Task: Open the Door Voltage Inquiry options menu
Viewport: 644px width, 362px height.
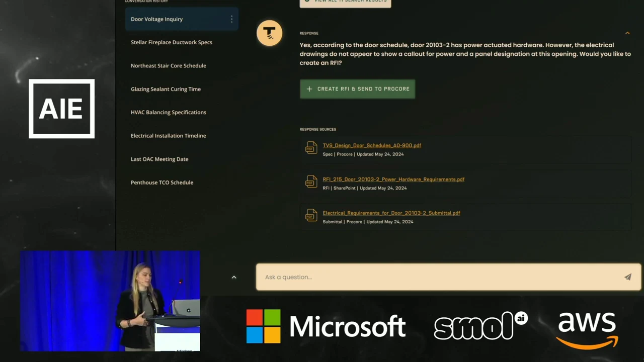Action: click(231, 19)
